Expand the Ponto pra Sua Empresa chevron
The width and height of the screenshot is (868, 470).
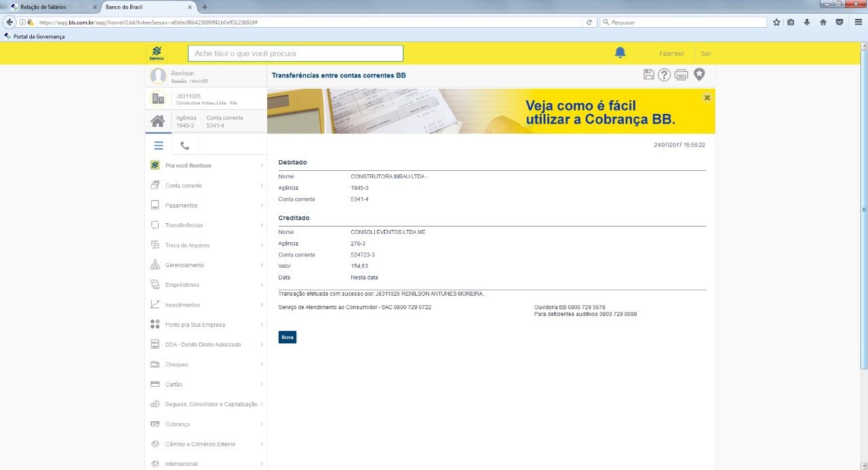click(262, 324)
